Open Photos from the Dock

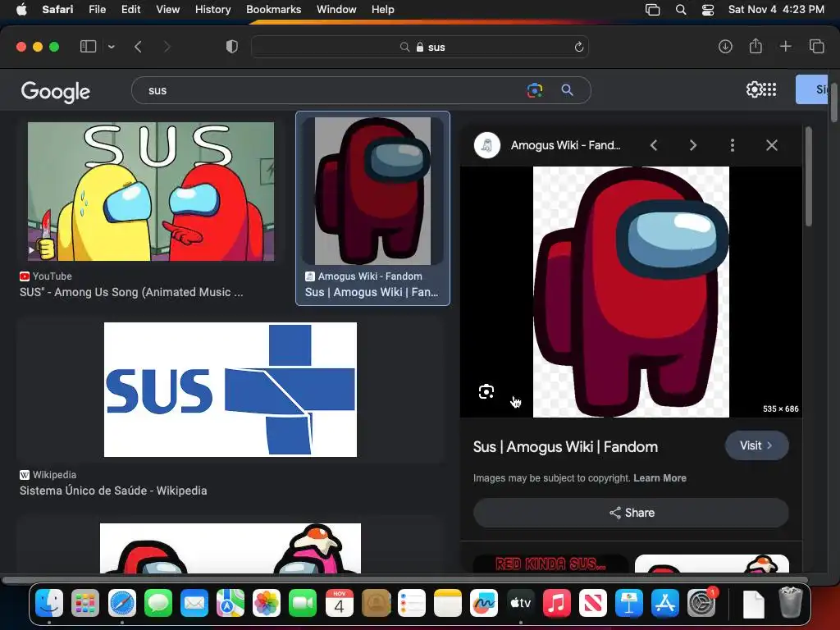pos(267,603)
